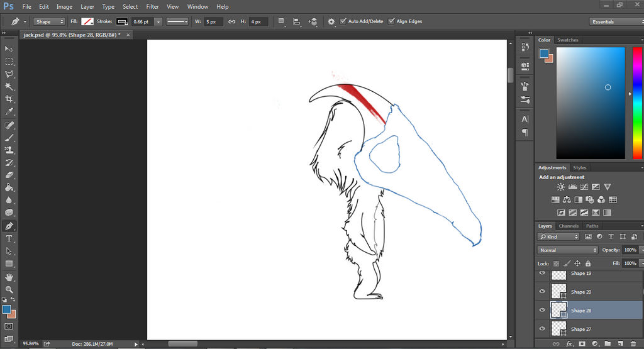Select the Clone Stamp tool
This screenshot has height=349, width=644.
click(x=9, y=150)
